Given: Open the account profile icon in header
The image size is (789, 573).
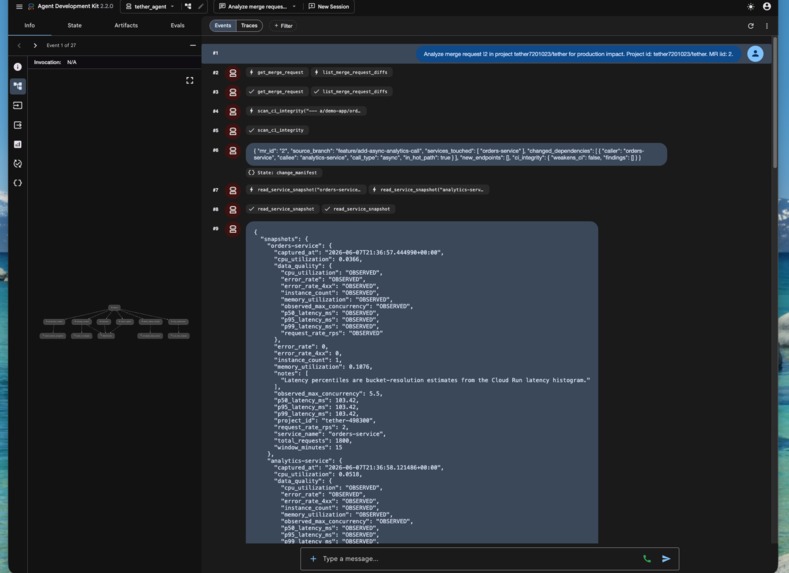Looking at the screenshot, I should (766, 7).
